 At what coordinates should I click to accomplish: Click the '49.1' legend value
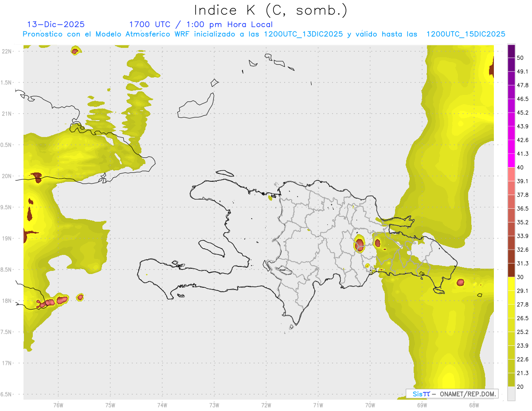[x=523, y=71]
